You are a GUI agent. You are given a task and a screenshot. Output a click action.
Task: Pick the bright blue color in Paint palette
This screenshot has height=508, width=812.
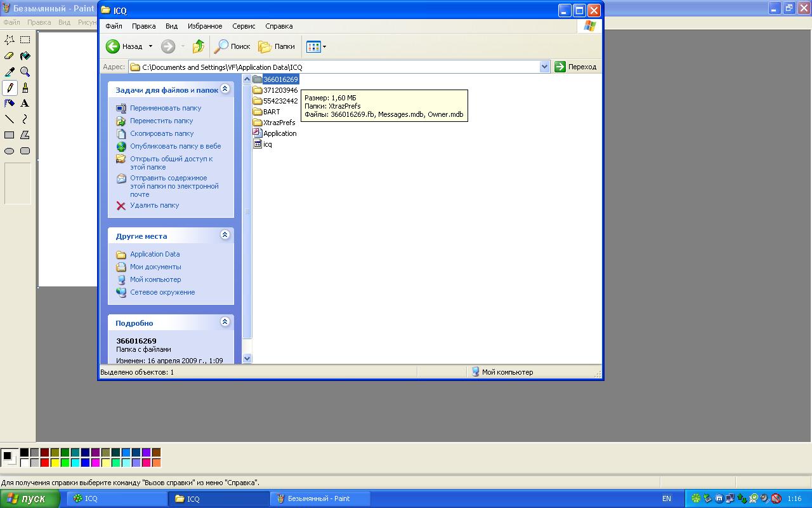[x=85, y=463]
